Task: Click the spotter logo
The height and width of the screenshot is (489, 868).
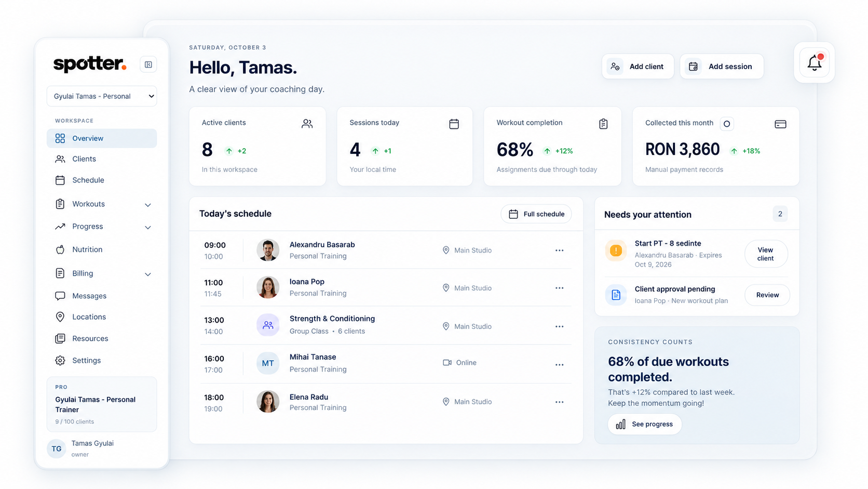Action: click(90, 64)
